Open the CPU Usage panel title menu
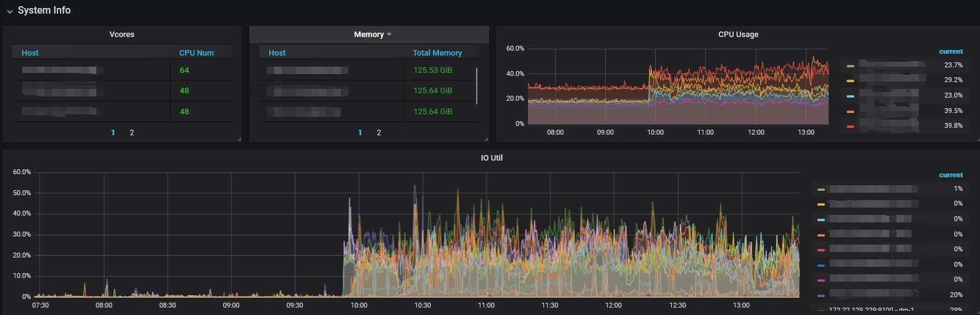Viewport: 980px width, 315px height. click(x=738, y=35)
